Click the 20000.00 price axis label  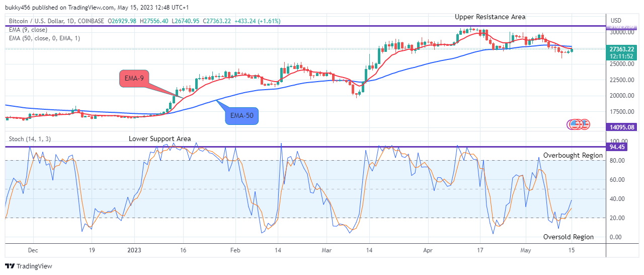tap(621, 96)
